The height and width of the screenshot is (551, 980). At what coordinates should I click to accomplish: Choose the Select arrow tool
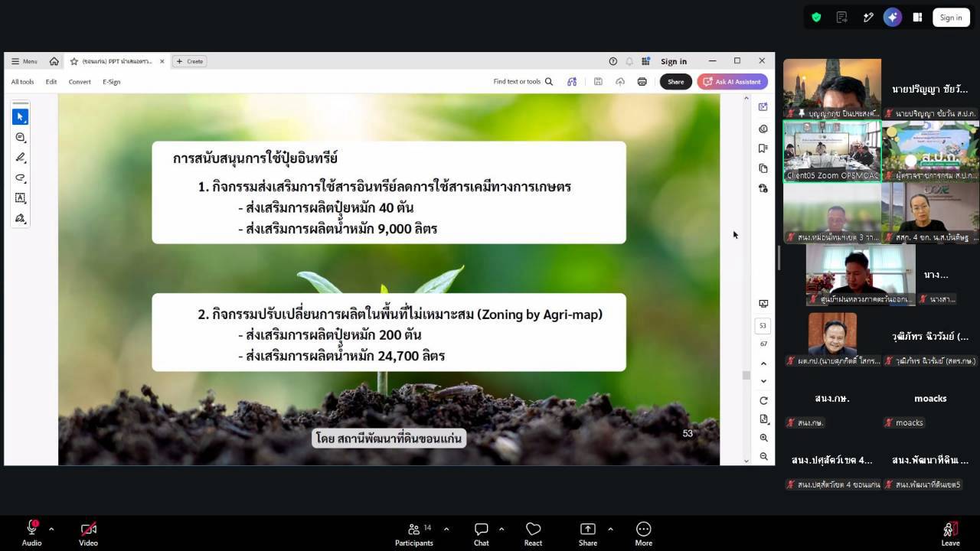[x=21, y=116]
